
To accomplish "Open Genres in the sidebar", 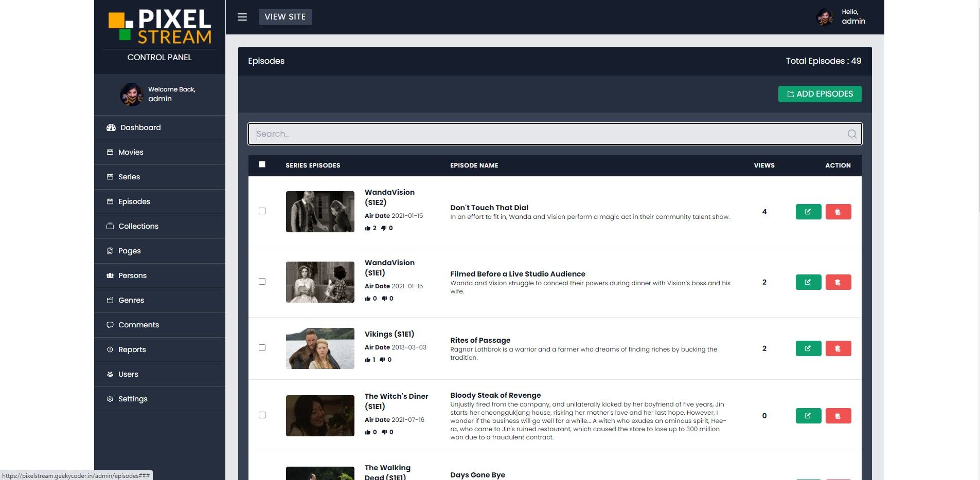I will tap(159, 300).
